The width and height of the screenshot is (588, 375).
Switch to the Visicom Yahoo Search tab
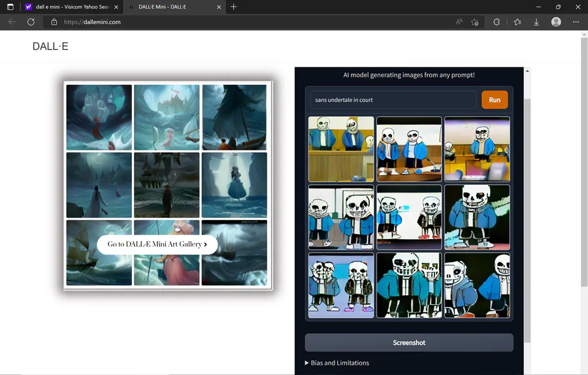(71, 7)
